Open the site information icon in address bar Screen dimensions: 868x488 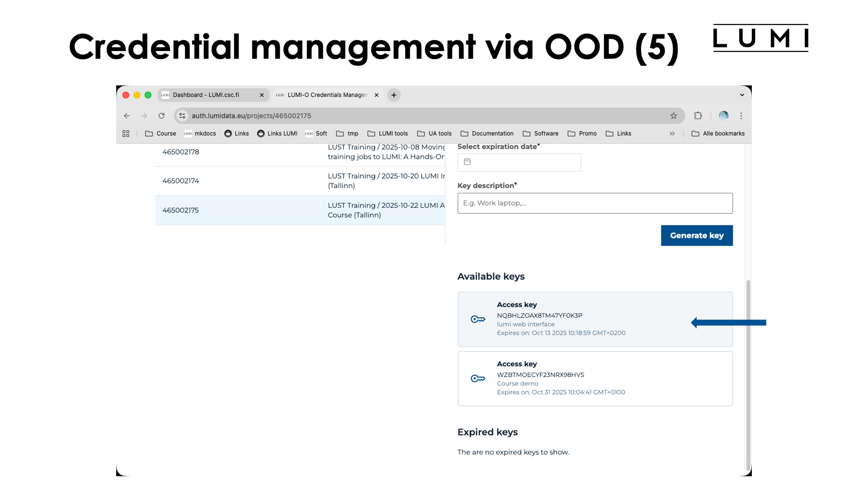[x=182, y=116]
